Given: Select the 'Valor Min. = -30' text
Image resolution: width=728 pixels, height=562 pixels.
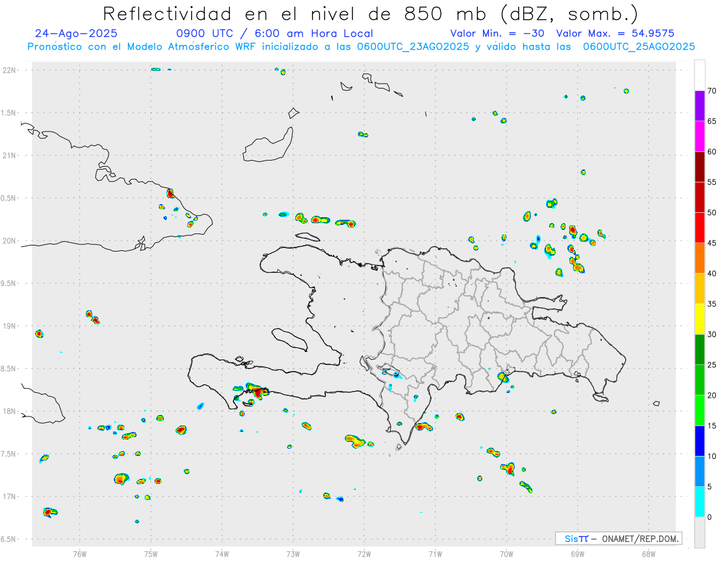Looking at the screenshot, I should click(x=497, y=33).
